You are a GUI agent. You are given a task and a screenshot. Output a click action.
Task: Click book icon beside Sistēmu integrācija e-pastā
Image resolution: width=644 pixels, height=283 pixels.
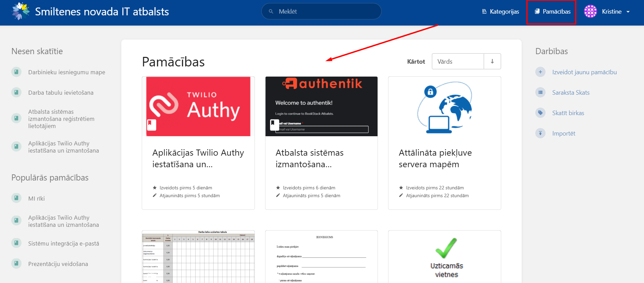16,243
